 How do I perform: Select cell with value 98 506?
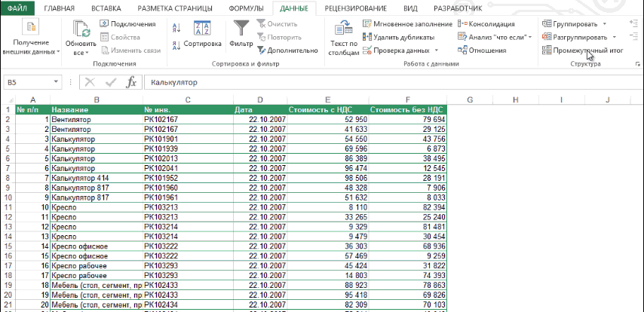[x=328, y=178]
